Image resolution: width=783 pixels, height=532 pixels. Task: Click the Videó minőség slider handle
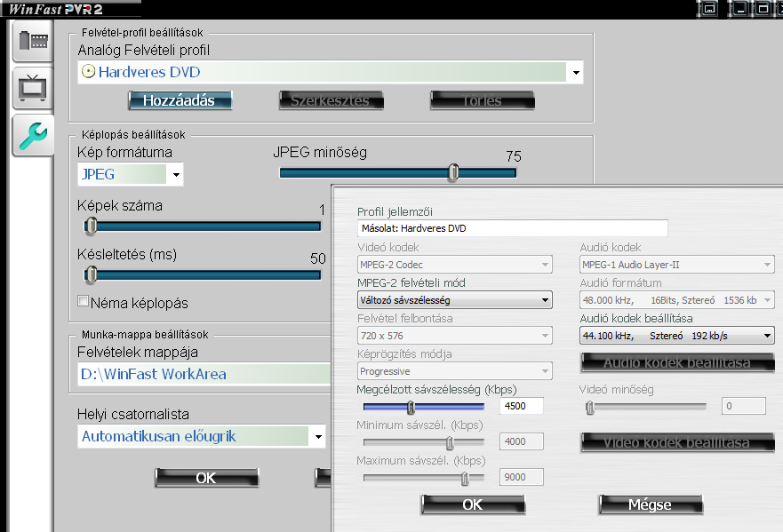coord(590,408)
